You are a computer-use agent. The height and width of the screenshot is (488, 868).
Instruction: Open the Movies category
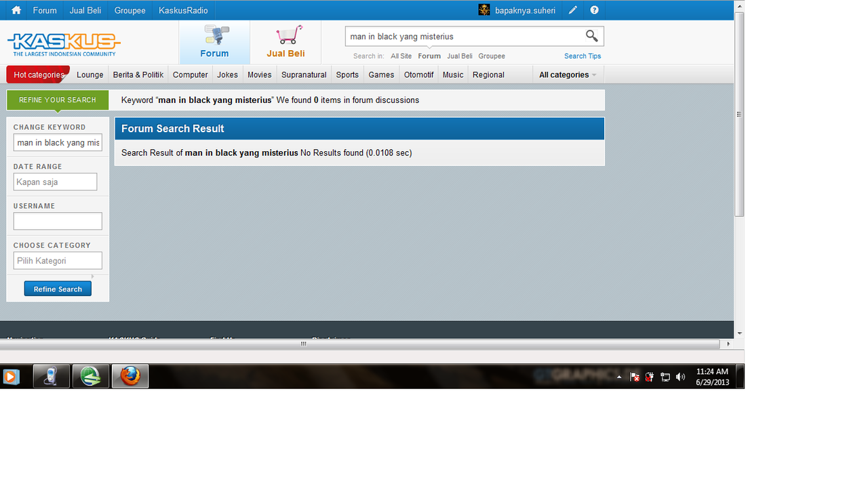(260, 75)
